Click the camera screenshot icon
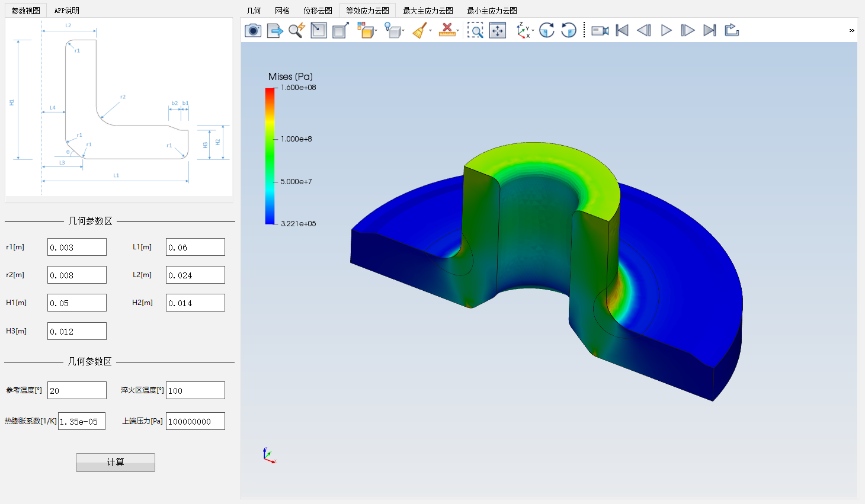Screen dimensions: 865x504 [x=253, y=30]
